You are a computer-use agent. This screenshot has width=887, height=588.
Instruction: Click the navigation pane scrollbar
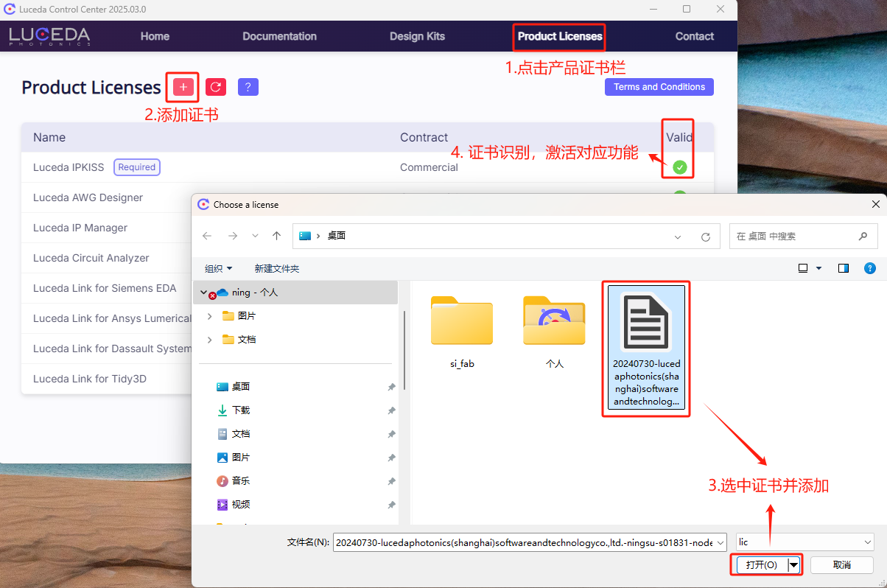click(x=404, y=351)
